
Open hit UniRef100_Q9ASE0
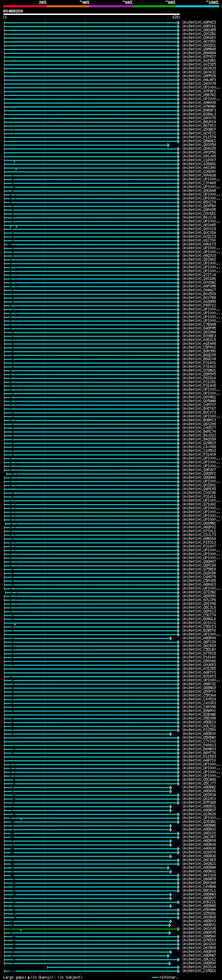(199, 38)
